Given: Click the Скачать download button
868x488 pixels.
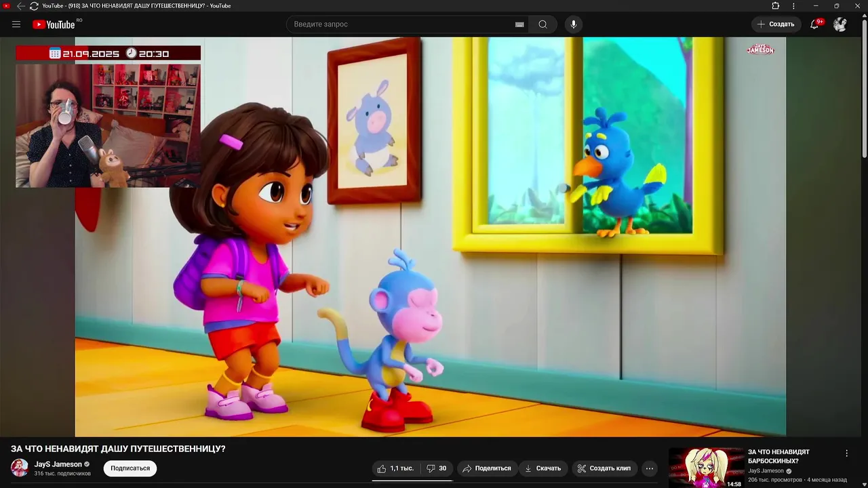Looking at the screenshot, I should [x=542, y=468].
